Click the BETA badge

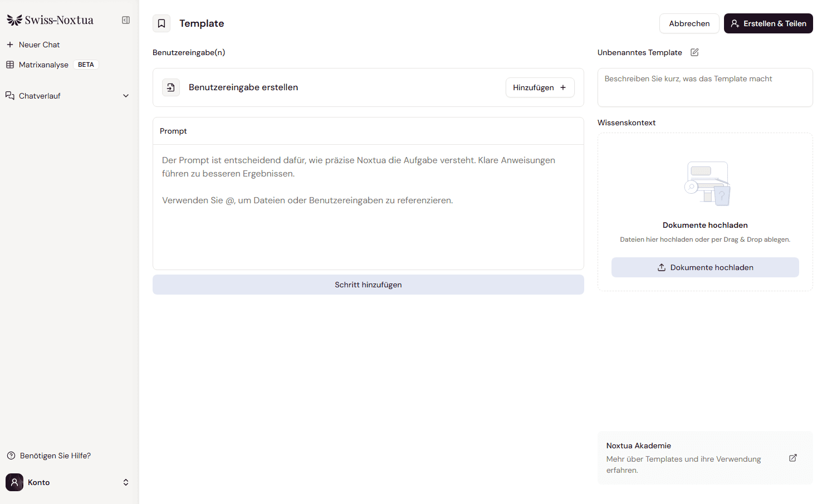click(86, 65)
